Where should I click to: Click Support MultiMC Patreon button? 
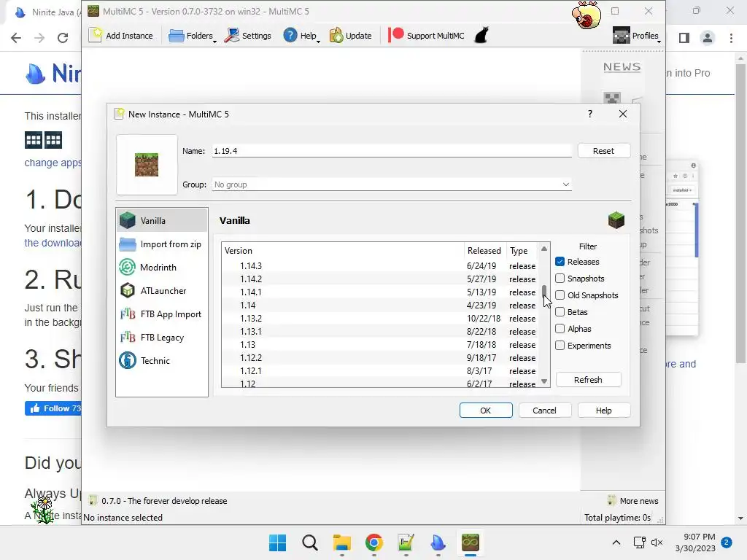click(426, 35)
